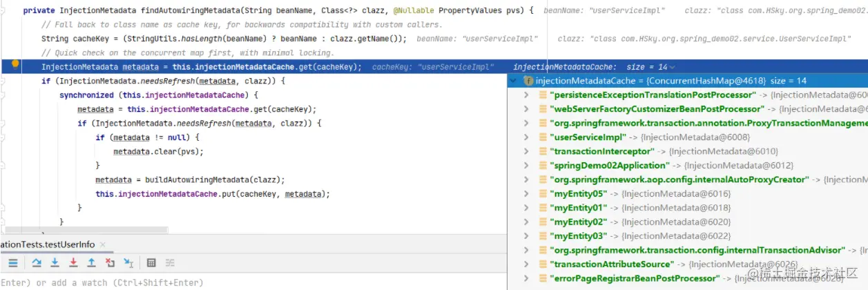868x290 pixels.
Task: Click inline hint cacheKey: "userServiceImpl"
Action: pyautogui.click(x=433, y=67)
